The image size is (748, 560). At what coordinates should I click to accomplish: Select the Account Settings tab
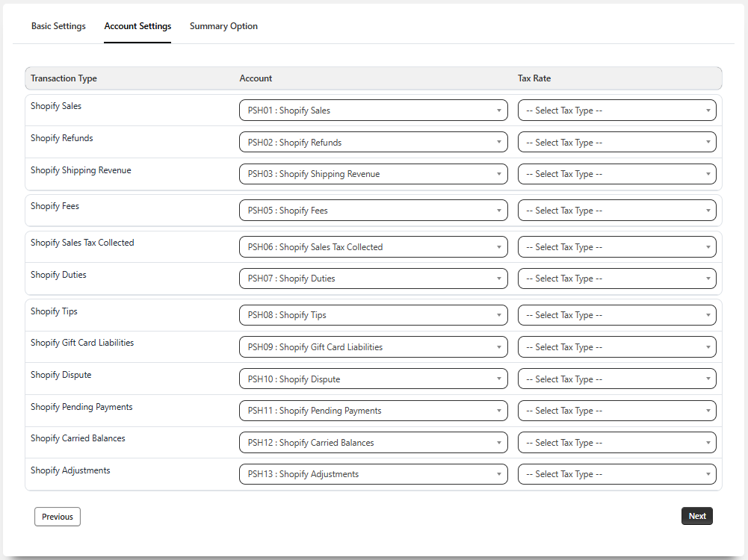point(137,26)
